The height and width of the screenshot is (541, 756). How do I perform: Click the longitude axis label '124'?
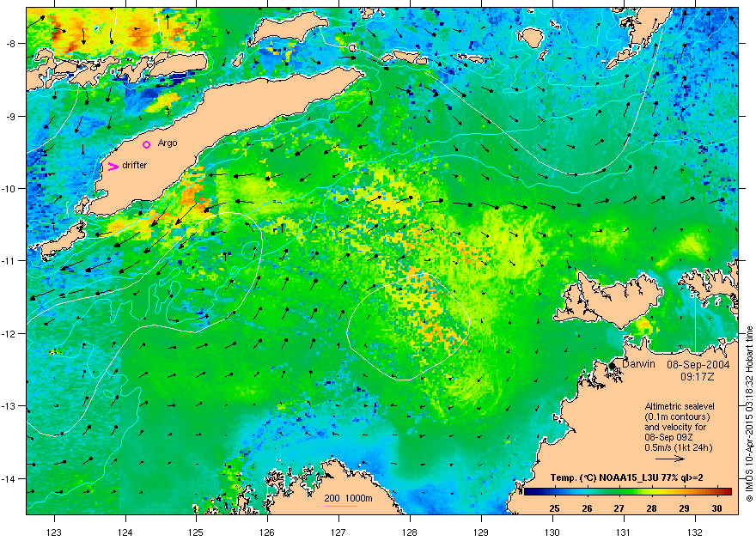pos(125,532)
